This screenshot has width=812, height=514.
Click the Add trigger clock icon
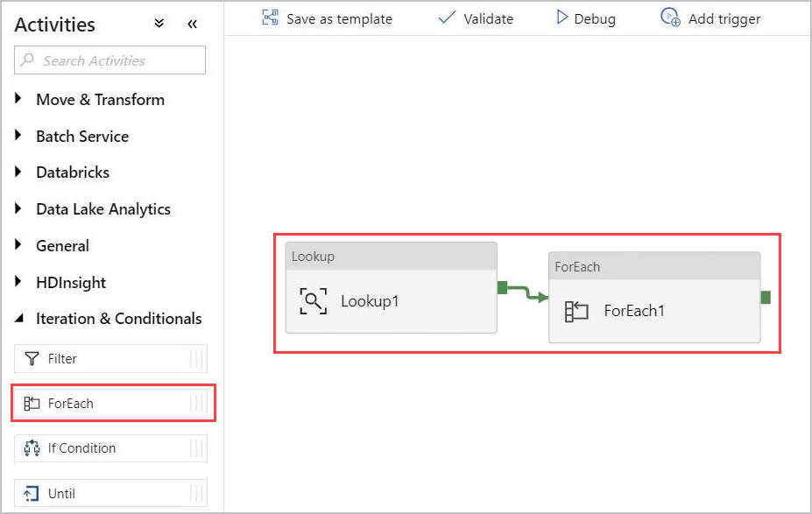pyautogui.click(x=670, y=18)
